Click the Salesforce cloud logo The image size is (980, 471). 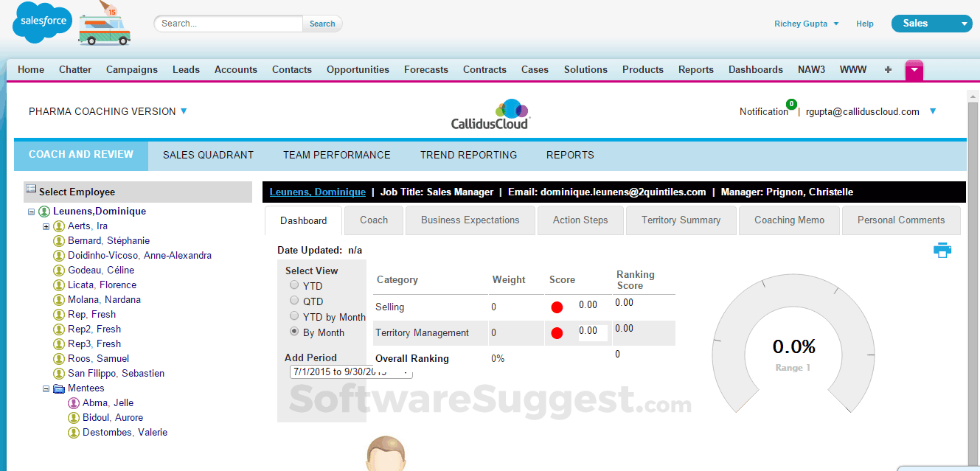[x=42, y=24]
